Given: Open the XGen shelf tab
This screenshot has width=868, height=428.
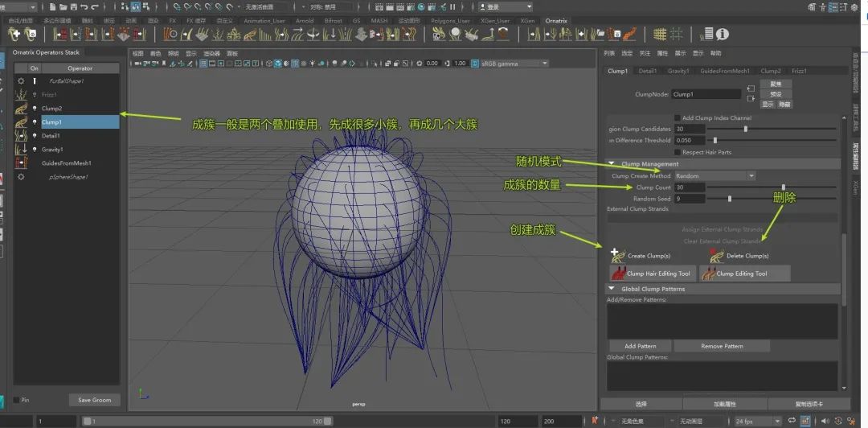Looking at the screenshot, I should click(x=527, y=21).
